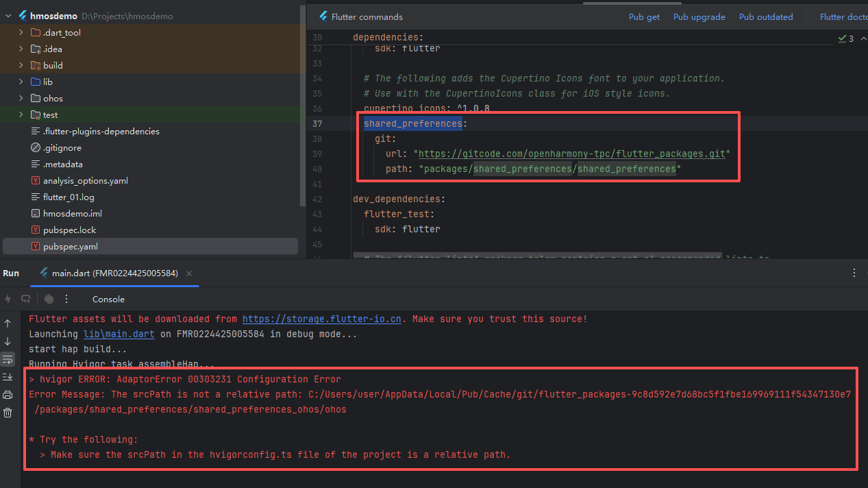868x488 pixels.
Task: Click Pub outdated
Action: coord(766,16)
